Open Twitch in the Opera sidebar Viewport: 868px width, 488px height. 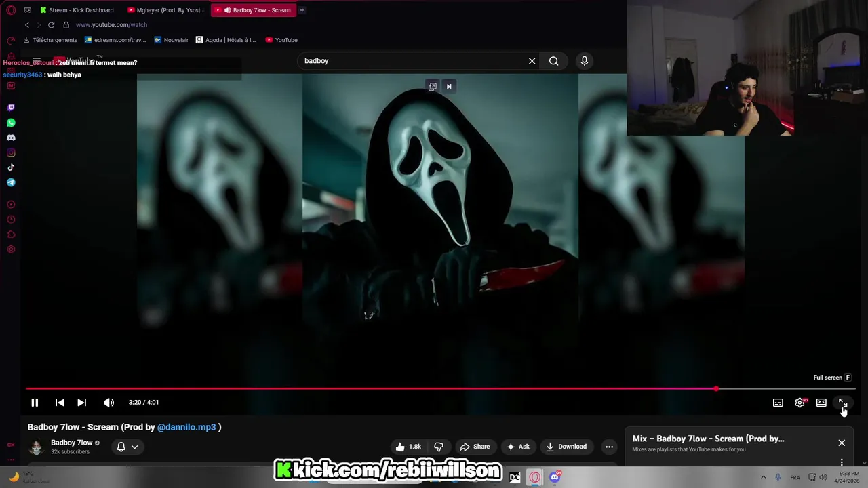coord(11,108)
